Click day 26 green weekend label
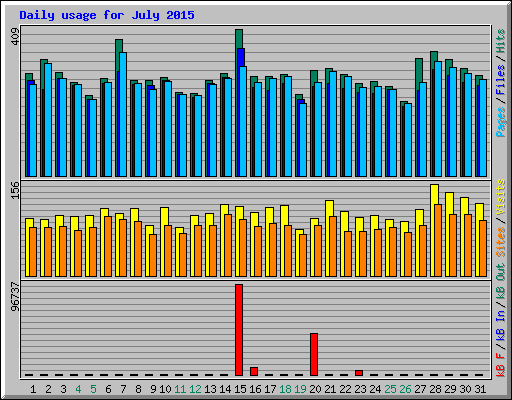Image resolution: width=512 pixels, height=400 pixels. tap(405, 389)
